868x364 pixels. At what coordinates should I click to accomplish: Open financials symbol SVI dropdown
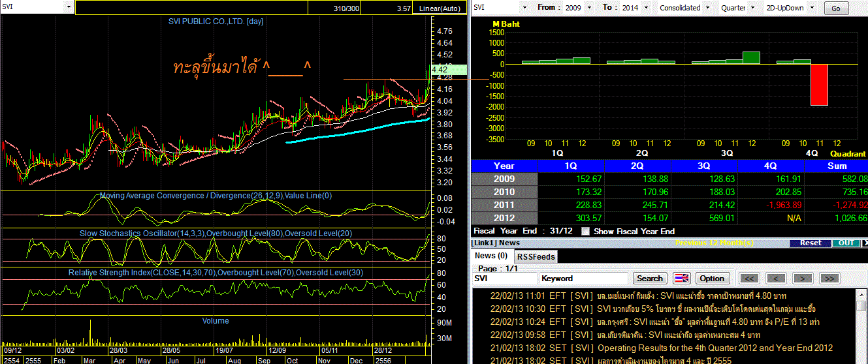pyautogui.click(x=524, y=8)
